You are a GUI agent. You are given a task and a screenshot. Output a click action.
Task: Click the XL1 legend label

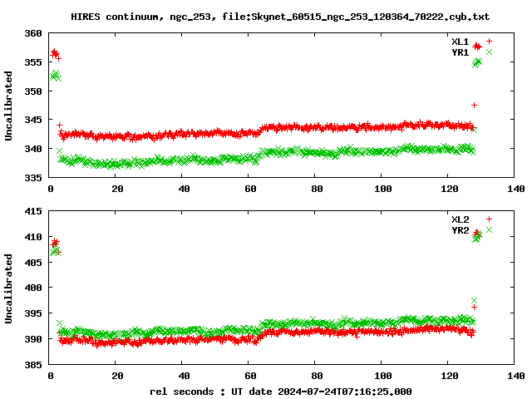click(x=460, y=42)
